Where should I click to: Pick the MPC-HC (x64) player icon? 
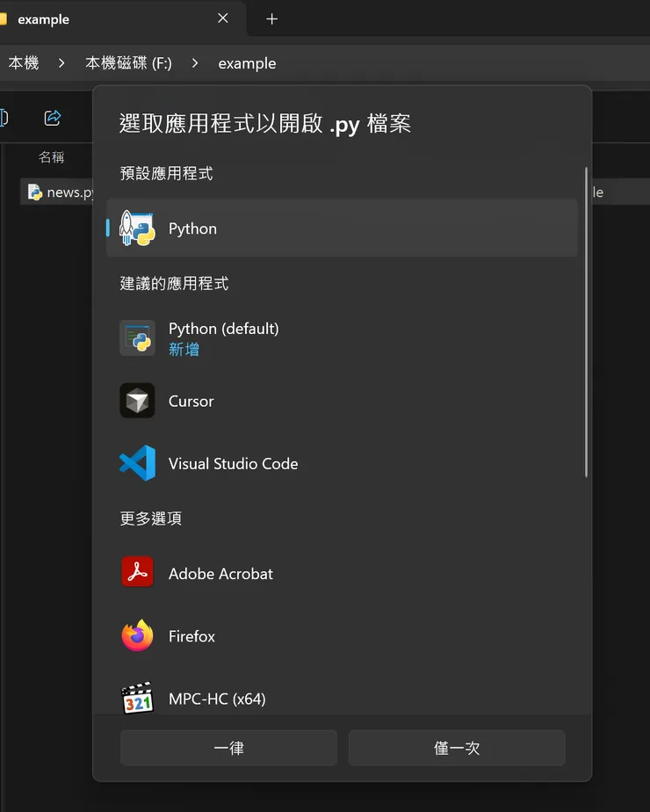(x=137, y=698)
